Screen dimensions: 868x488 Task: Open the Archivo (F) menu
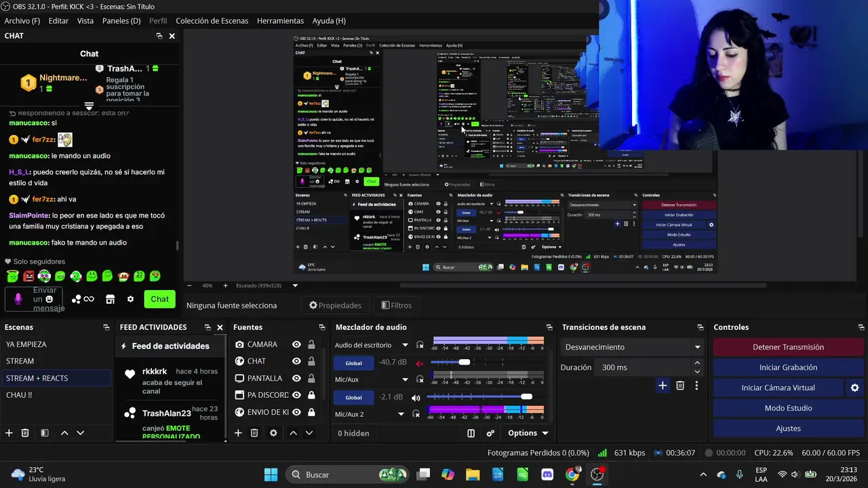pos(22,21)
